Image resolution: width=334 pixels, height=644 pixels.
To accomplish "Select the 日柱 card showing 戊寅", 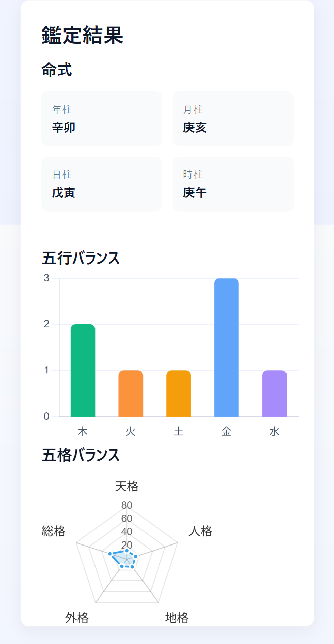I will tap(102, 184).
